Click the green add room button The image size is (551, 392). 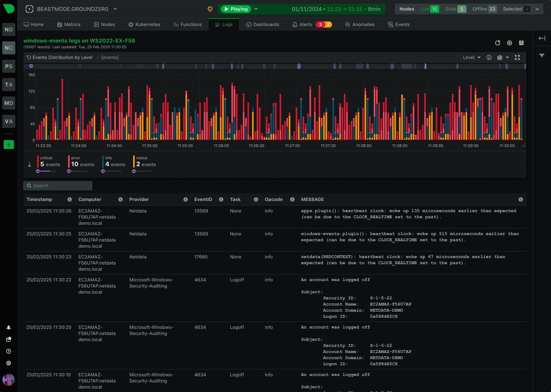click(9, 144)
